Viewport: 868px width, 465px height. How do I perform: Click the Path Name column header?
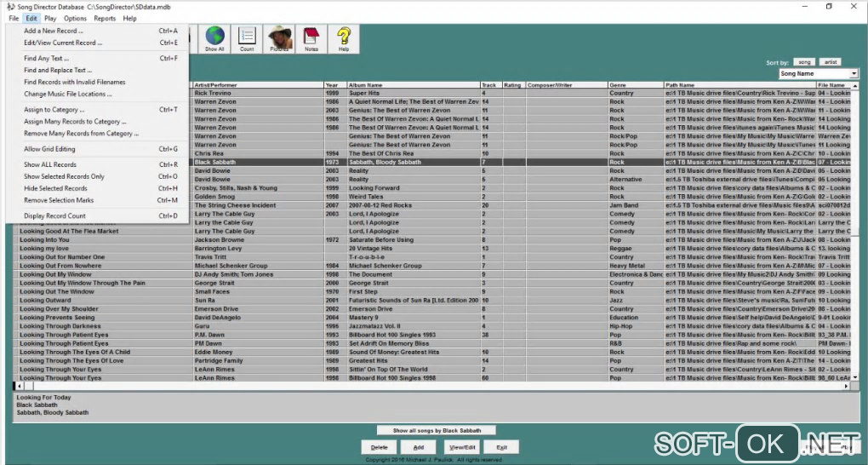point(740,85)
